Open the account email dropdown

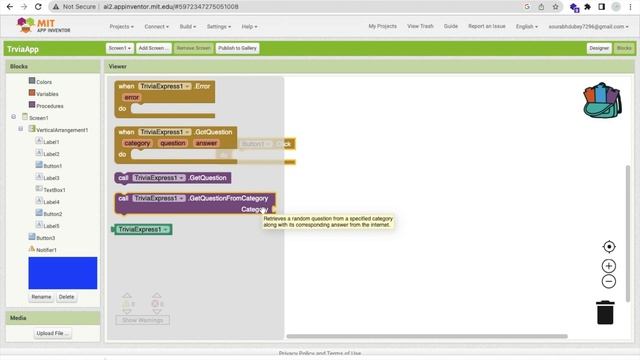[588, 27]
